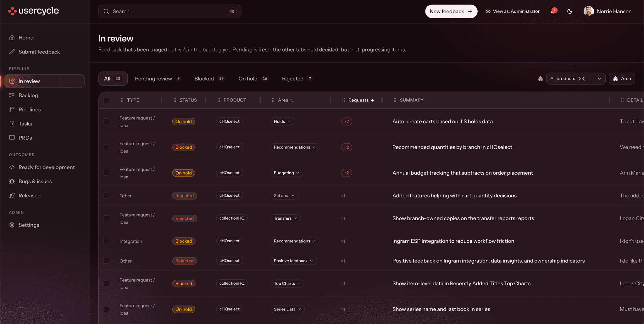This screenshot has height=324, width=644.
Task: Open Home via its house icon
Action: (12, 38)
